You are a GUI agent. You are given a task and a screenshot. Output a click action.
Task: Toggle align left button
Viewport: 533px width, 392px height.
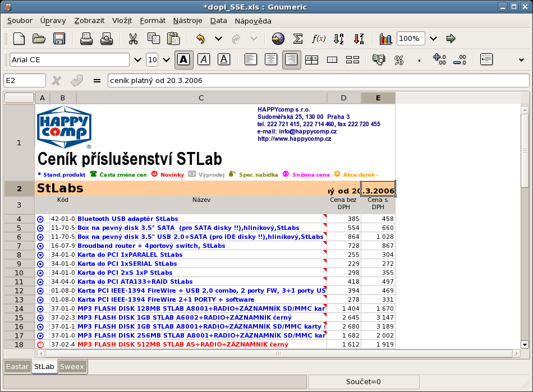coord(251,60)
